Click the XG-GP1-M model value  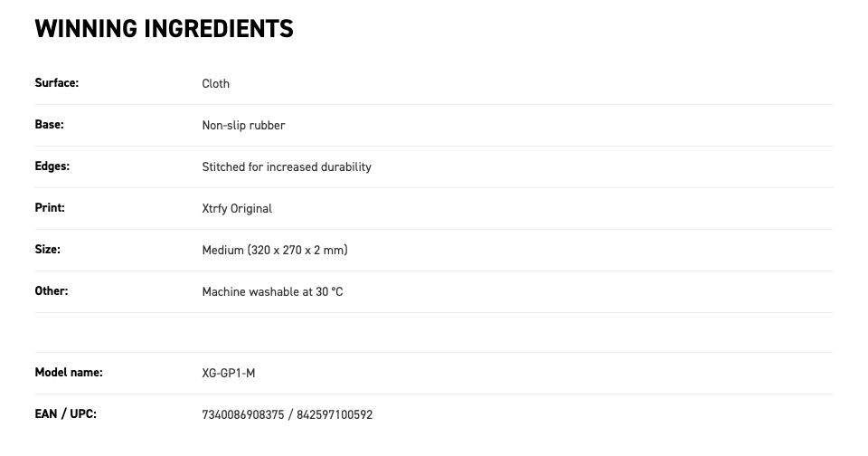(x=229, y=373)
